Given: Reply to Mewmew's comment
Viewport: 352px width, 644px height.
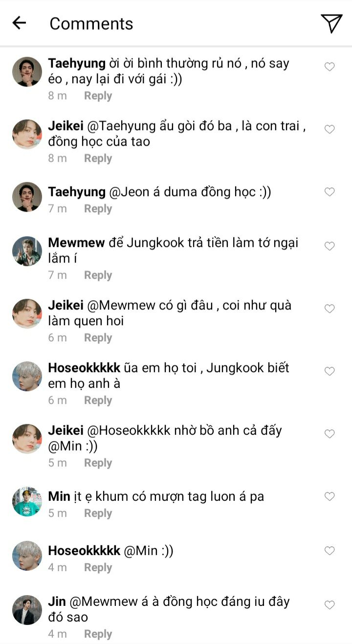Looking at the screenshot, I should coord(98,275).
